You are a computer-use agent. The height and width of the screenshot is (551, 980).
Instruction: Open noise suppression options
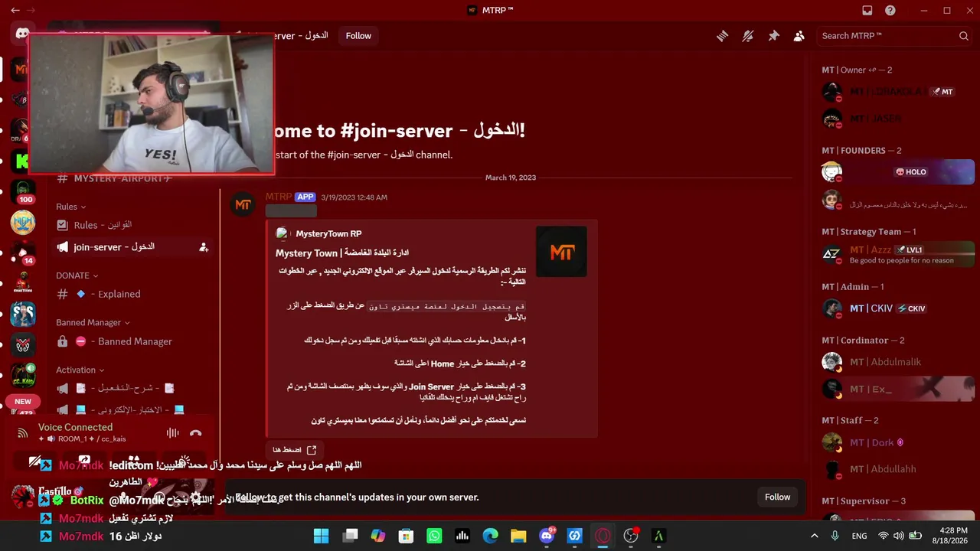173,433
